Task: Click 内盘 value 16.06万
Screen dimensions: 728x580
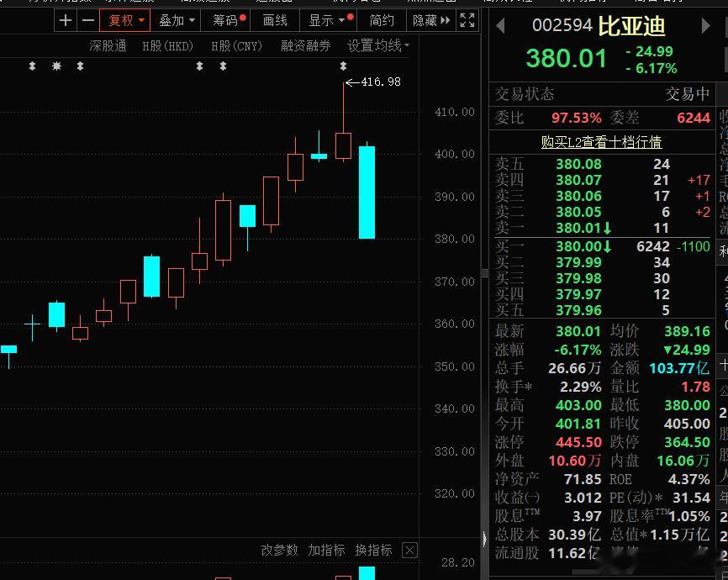Action: [x=683, y=461]
